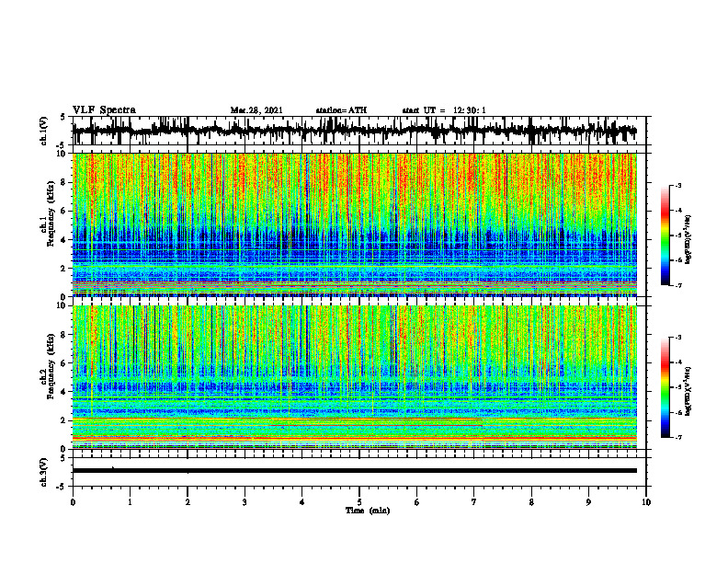Click the ch.2 PSD color scale bar
The image size is (728, 563).
[665, 387]
